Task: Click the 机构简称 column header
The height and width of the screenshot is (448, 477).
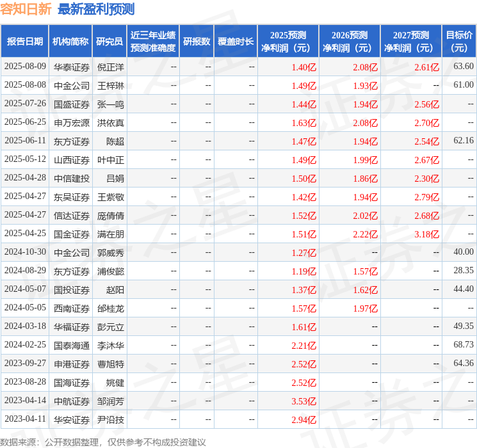Action: pyautogui.click(x=70, y=42)
